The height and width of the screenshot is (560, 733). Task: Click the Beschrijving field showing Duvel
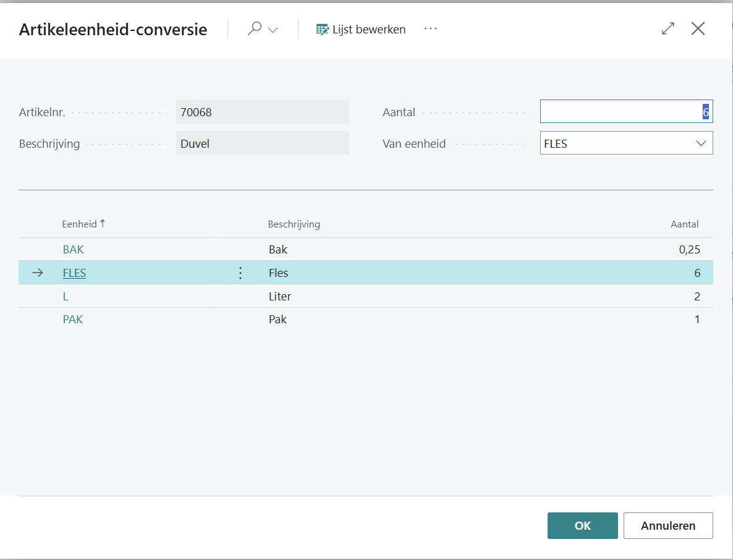tap(262, 144)
